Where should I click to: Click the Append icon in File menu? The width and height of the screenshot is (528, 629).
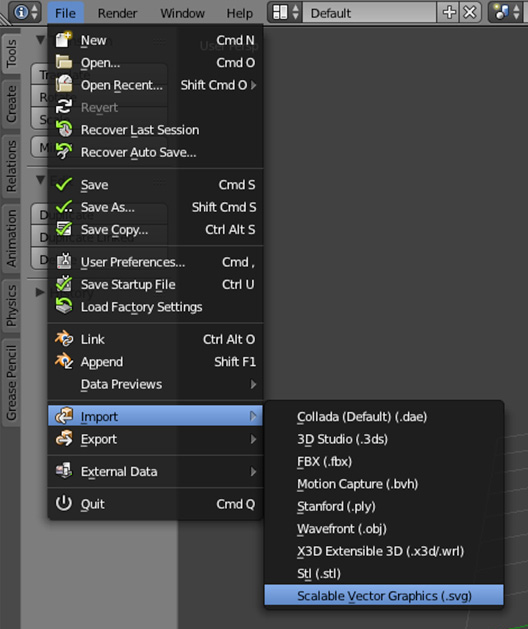click(64, 361)
